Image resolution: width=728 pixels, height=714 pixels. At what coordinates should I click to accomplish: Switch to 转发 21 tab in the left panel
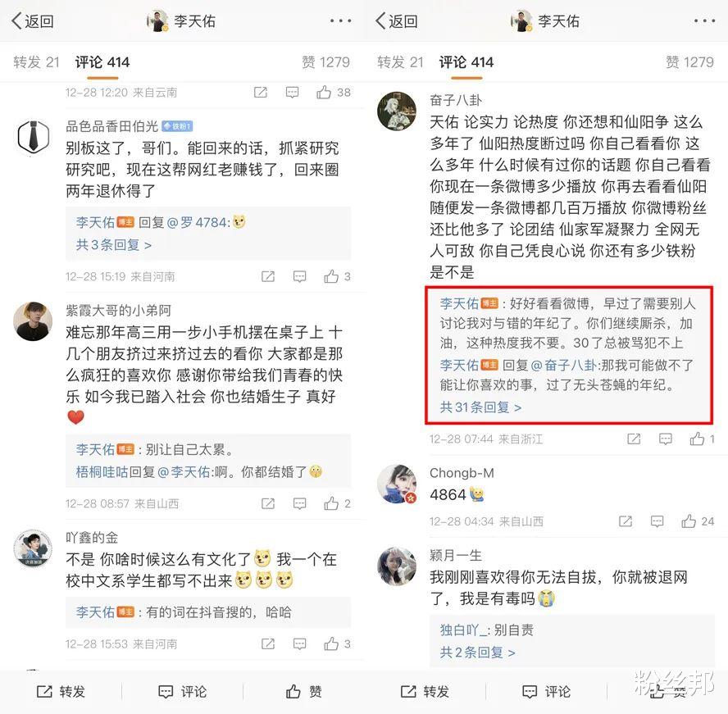(36, 61)
